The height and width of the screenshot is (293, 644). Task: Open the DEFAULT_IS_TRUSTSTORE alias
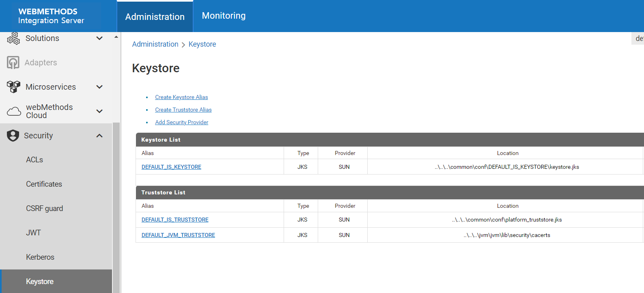pos(175,220)
